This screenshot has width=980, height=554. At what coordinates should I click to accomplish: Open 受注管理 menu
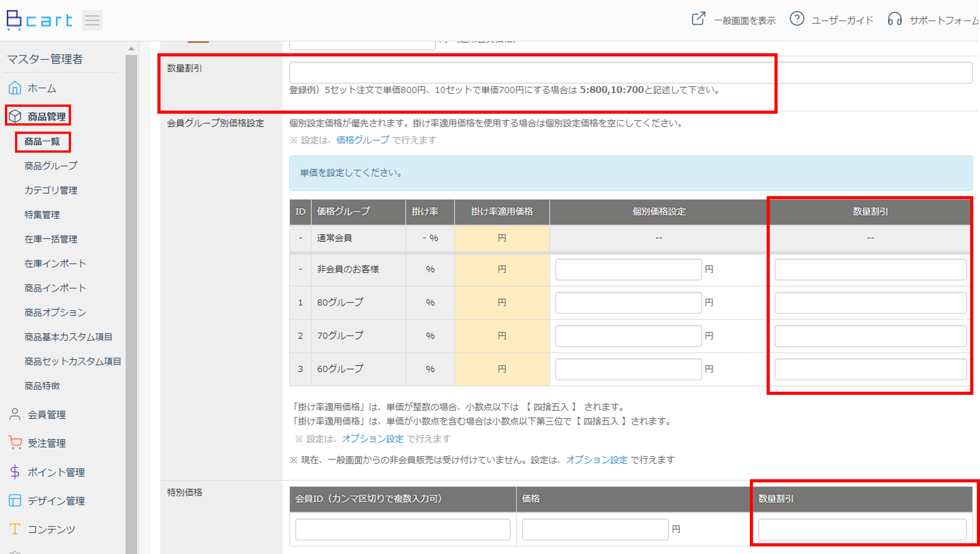[x=46, y=443]
